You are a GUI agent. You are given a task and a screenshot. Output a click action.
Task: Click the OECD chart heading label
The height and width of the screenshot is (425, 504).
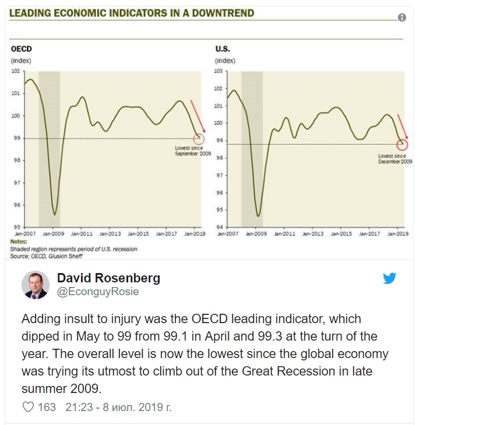(21, 49)
